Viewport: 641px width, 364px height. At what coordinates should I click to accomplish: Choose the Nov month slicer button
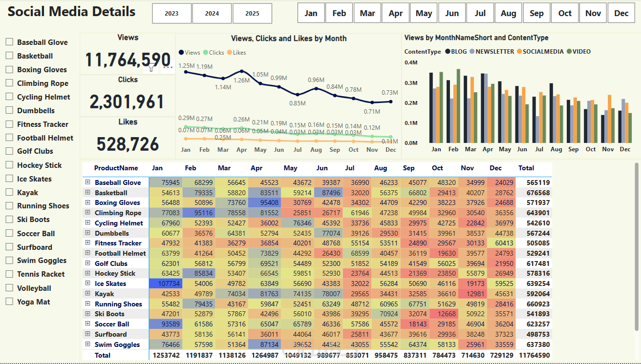point(593,13)
